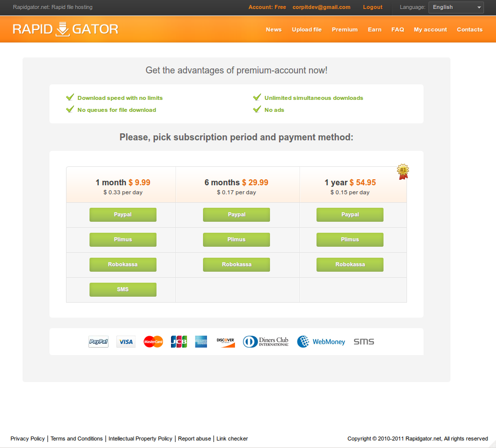Click the Discover card logo
Screen dimensions: 496x448
click(225, 342)
